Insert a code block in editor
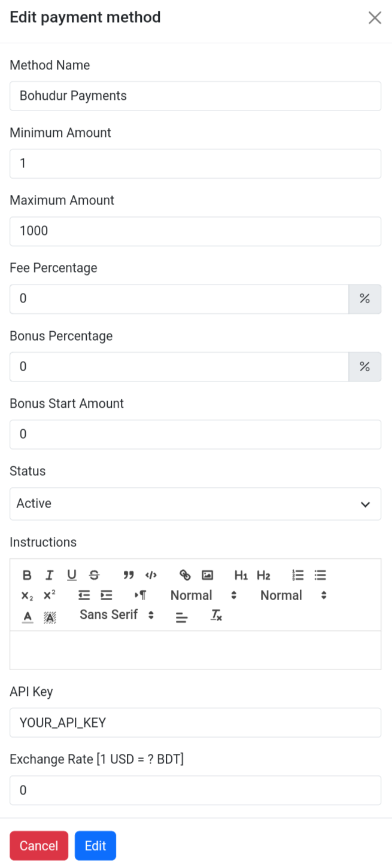Screen dimensions: 392x868 click(x=151, y=575)
